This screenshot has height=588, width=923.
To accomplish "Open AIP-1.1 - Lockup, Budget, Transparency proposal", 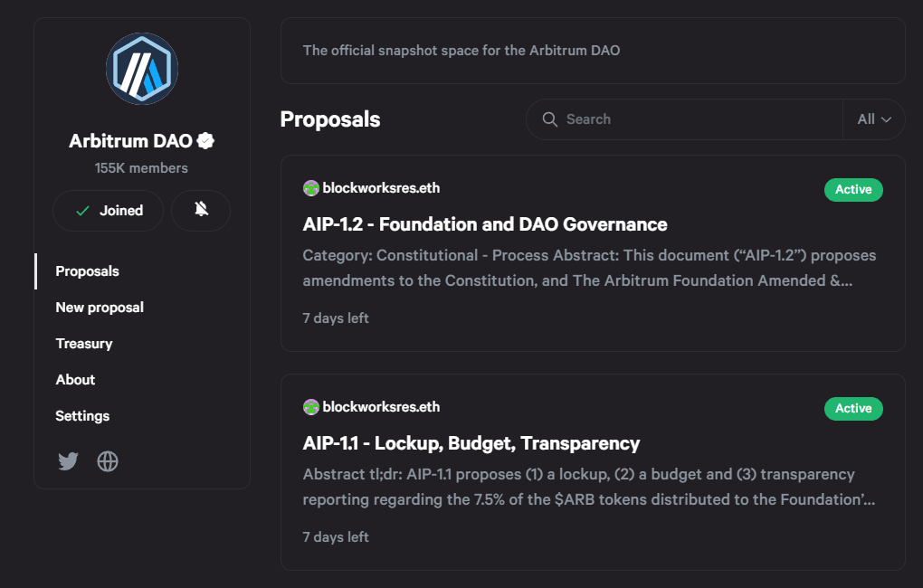I will click(471, 443).
